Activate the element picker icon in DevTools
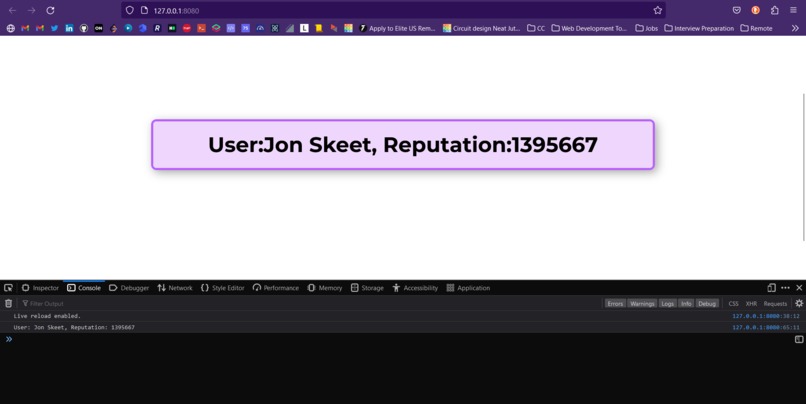 8,288
